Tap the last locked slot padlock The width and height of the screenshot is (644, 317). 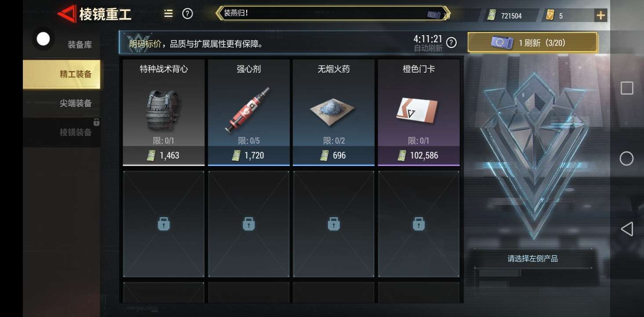point(419,224)
